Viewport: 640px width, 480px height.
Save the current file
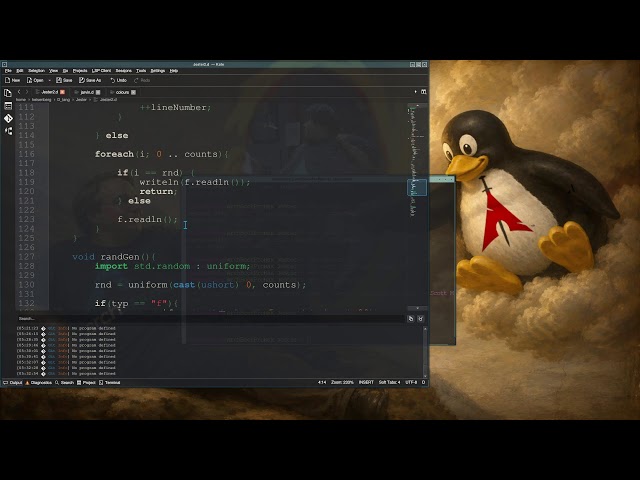pos(64,80)
